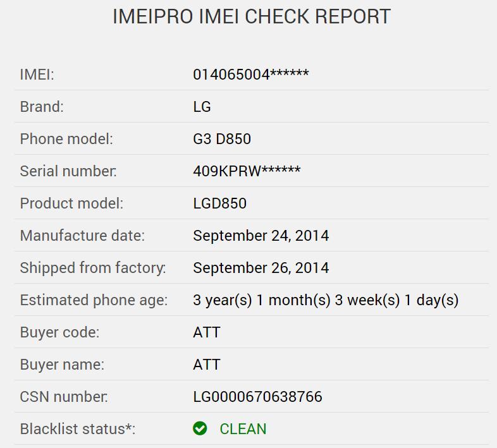The image size is (497, 448).
Task: Click the masked IMEI number 014065004
Action: 251,75
